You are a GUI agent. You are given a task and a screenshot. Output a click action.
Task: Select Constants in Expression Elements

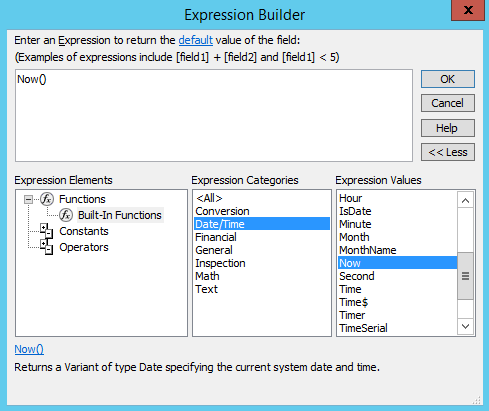(84, 231)
